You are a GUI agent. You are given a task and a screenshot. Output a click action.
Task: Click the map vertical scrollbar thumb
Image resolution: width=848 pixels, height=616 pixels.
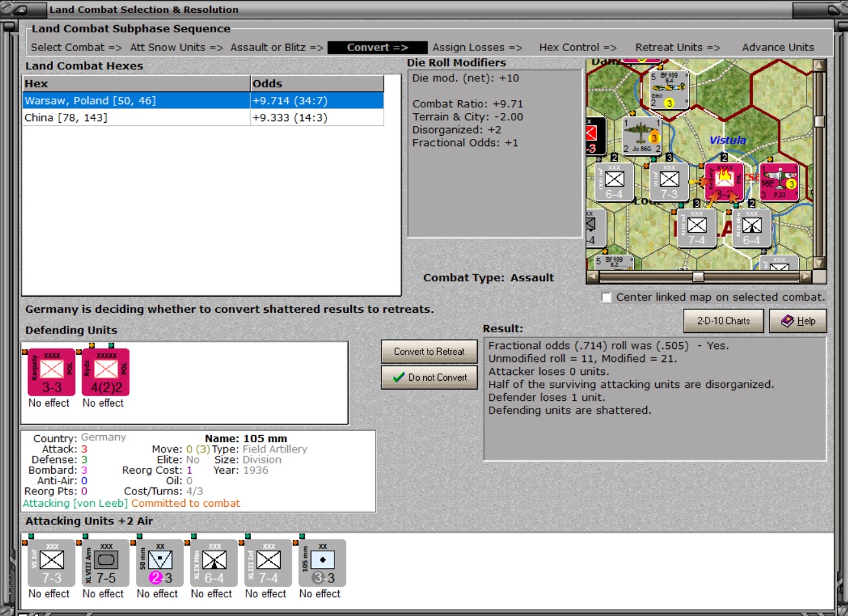pos(820,122)
